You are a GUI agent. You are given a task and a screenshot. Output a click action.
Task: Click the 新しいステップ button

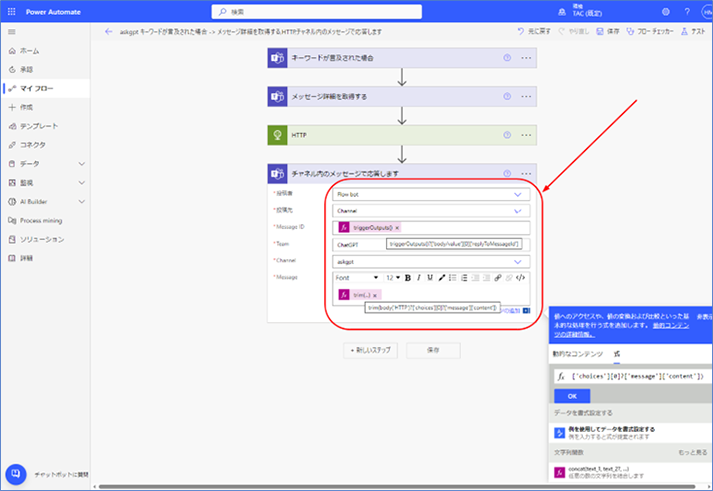point(370,350)
